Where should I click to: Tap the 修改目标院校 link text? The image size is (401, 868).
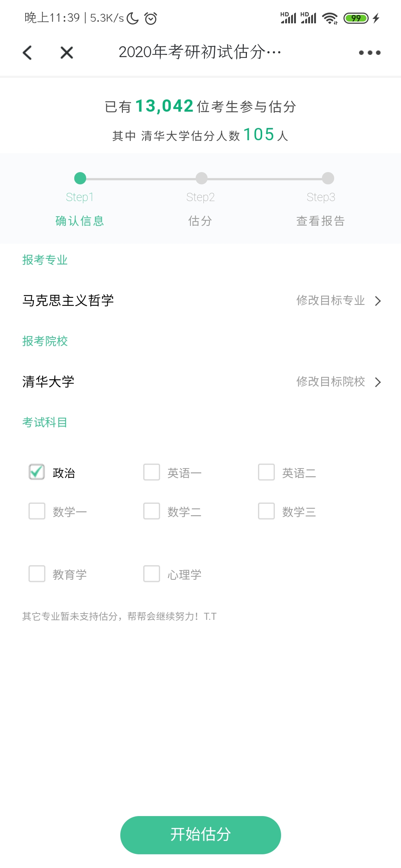330,382
